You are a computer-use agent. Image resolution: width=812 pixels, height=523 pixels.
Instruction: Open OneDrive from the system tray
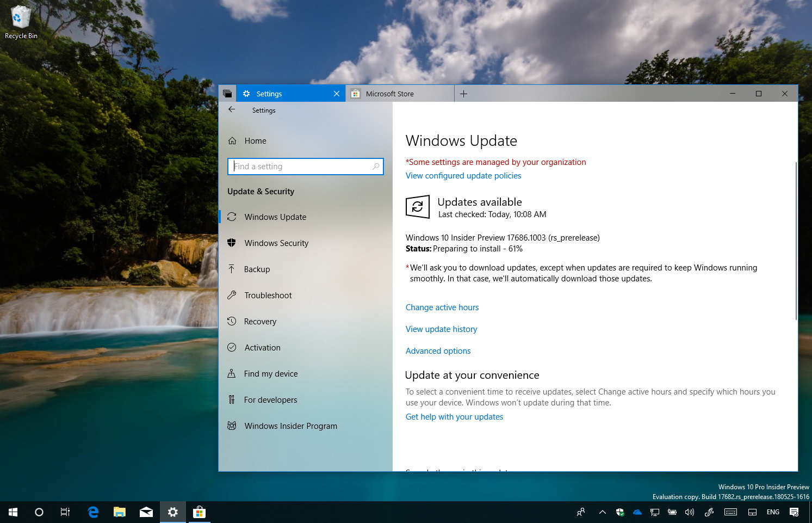click(637, 512)
